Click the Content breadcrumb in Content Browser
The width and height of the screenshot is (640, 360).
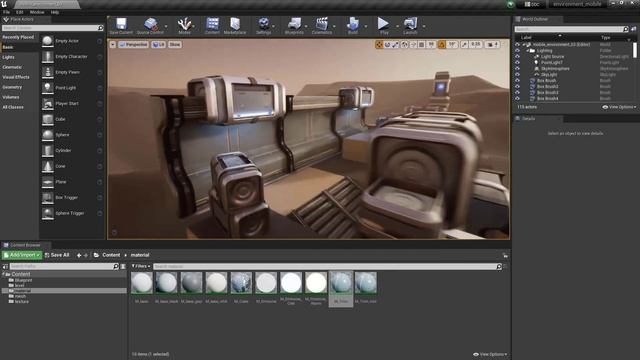(x=111, y=255)
